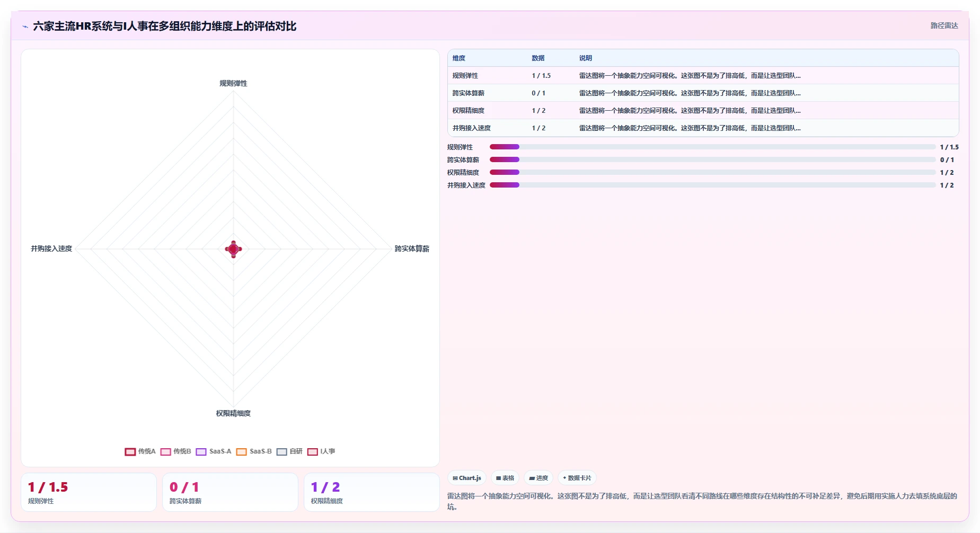Click the 路径雷达 label in header
Image resolution: width=980 pixels, height=533 pixels.
coord(944,25)
